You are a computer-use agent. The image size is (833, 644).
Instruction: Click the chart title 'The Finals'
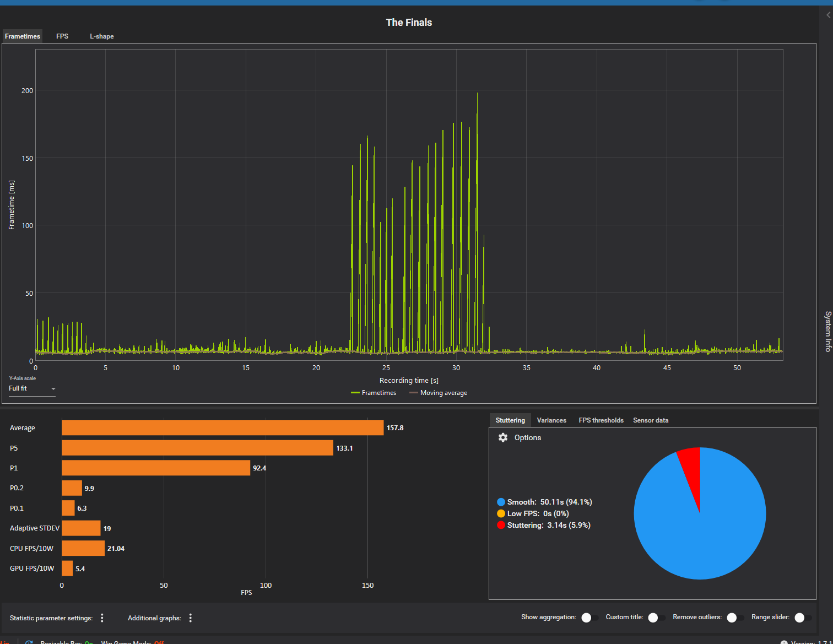(409, 23)
